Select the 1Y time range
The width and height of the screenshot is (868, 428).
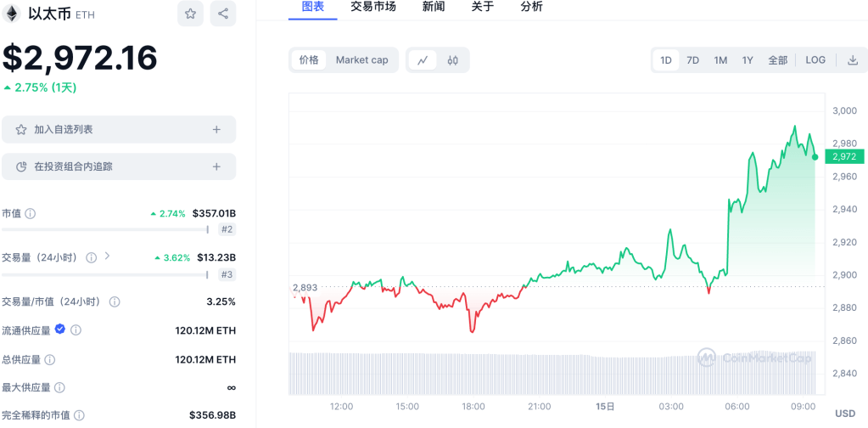pyautogui.click(x=748, y=60)
